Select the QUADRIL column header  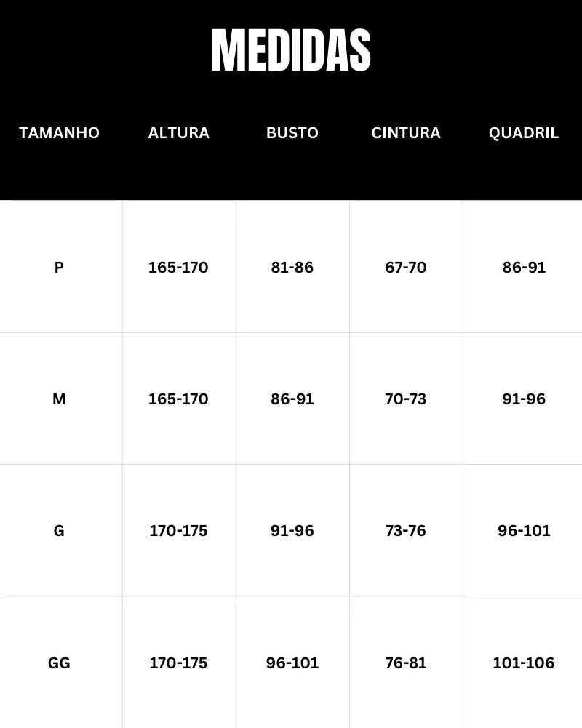point(524,133)
